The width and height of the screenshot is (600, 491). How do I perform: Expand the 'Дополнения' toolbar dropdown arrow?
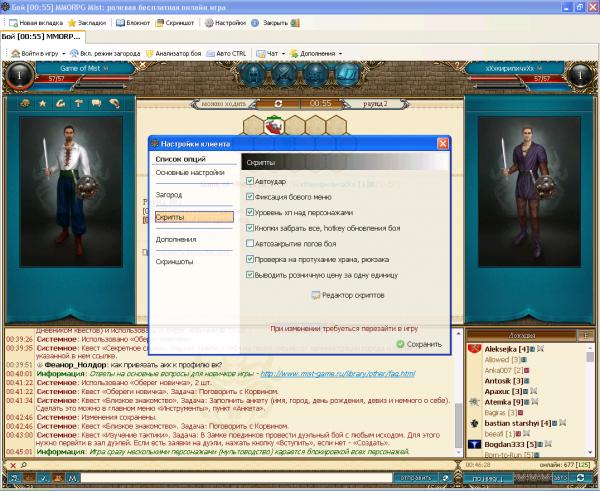tap(340, 54)
